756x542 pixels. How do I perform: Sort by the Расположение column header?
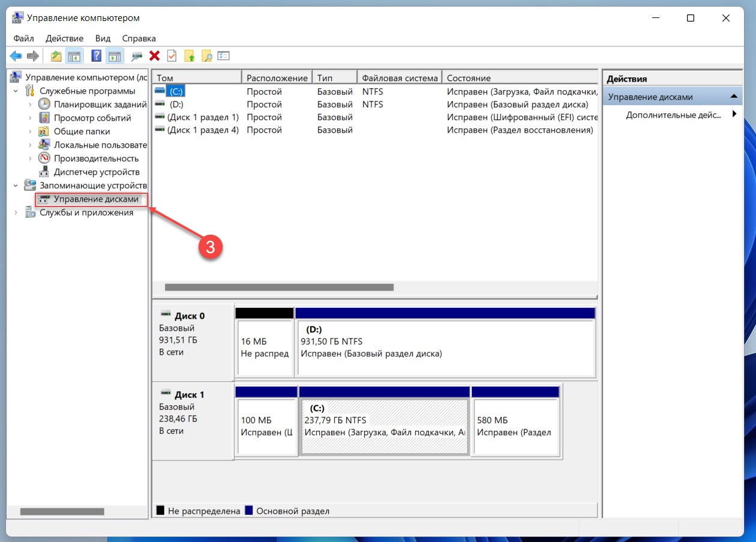[x=277, y=77]
